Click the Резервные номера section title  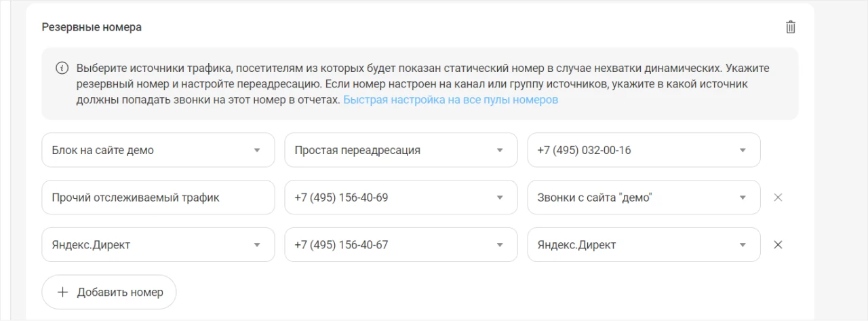[92, 27]
